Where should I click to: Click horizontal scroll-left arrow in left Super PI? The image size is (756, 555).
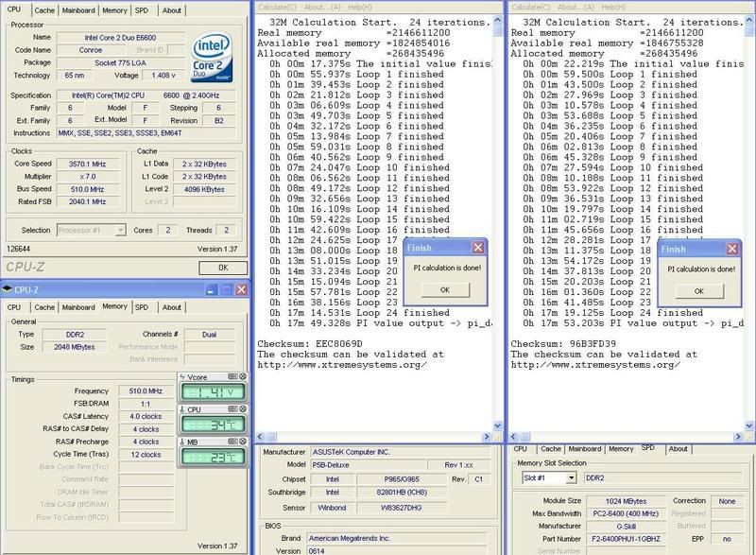click(261, 437)
